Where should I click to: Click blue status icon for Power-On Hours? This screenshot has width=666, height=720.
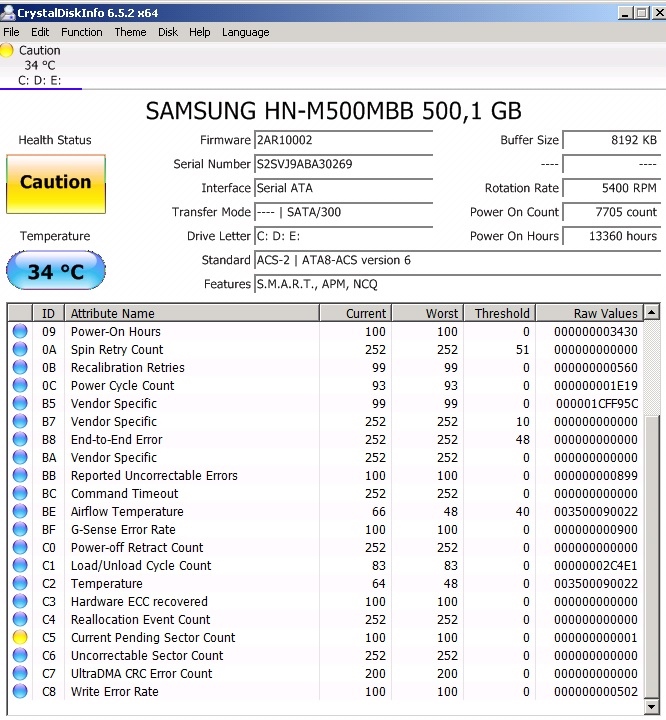click(x=20, y=331)
